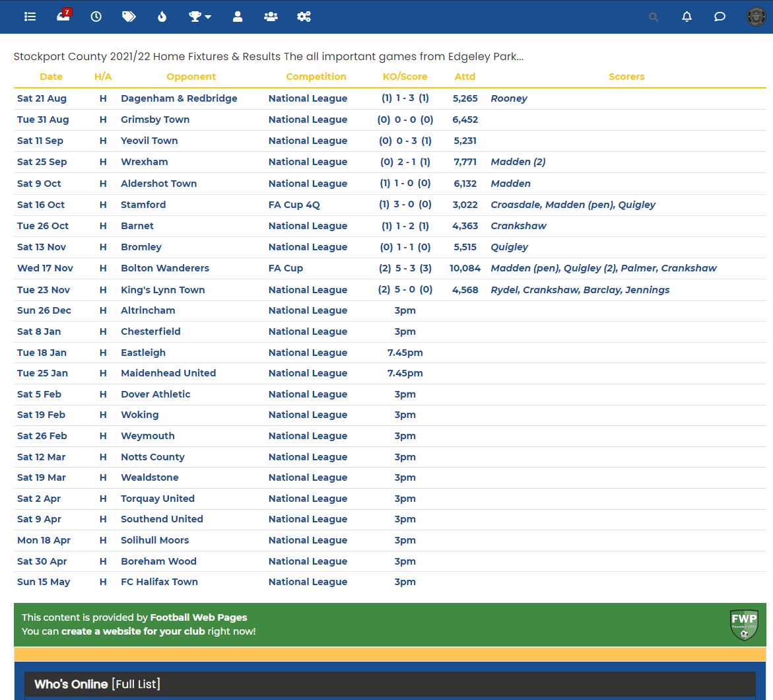This screenshot has height=700, width=773.
Task: Open the notifications bell
Action: [687, 17]
